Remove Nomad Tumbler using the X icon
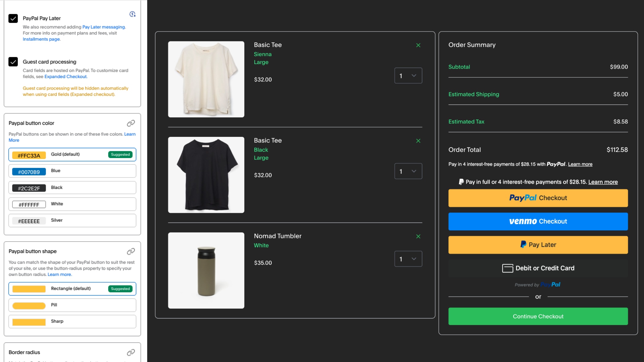 point(418,236)
